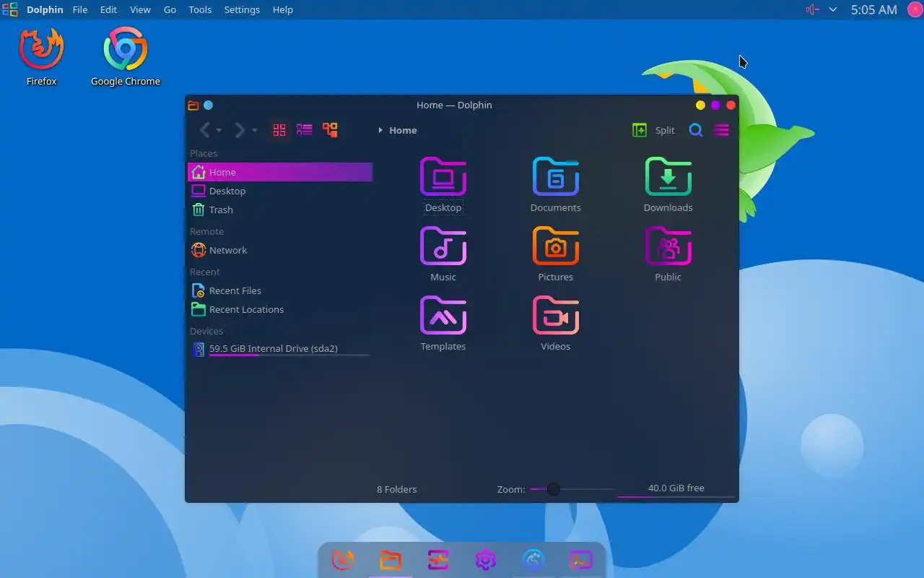
Task: Open the Go menu
Action: click(x=170, y=9)
